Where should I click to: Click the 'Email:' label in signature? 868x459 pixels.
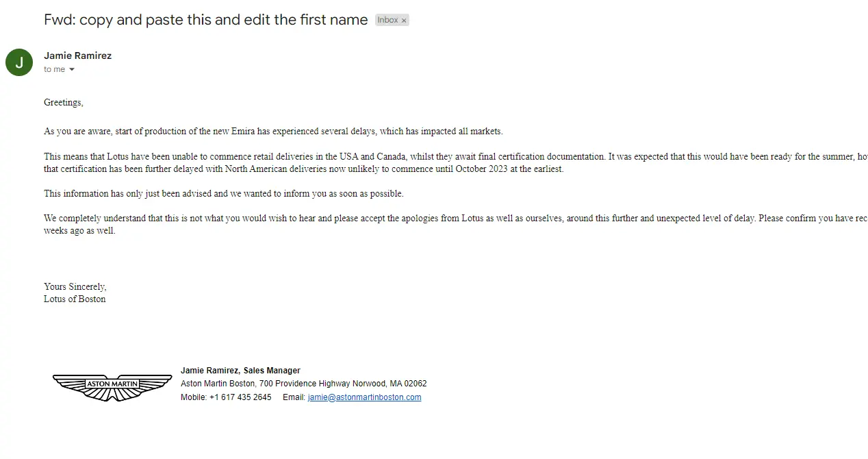[x=294, y=397]
